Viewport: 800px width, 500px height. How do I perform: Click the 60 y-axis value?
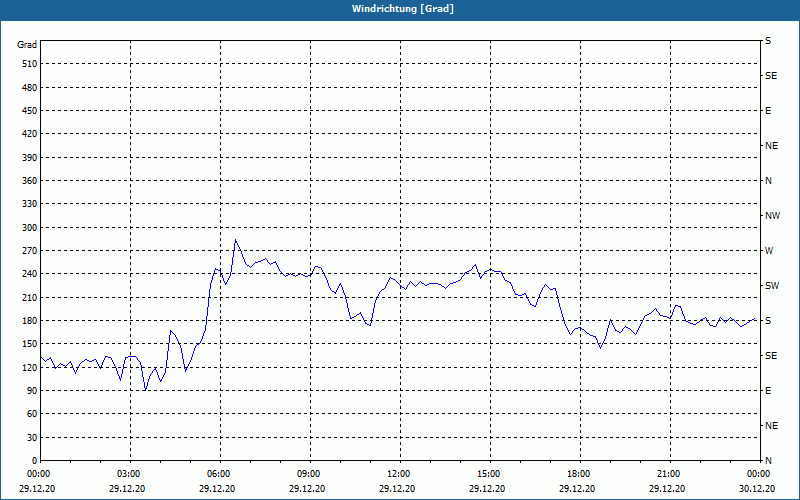[32, 414]
